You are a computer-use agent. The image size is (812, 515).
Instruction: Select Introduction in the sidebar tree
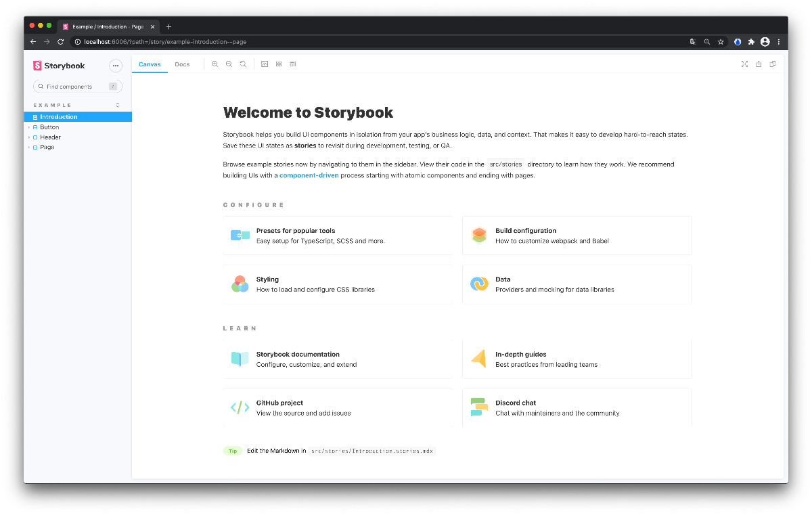coord(78,117)
